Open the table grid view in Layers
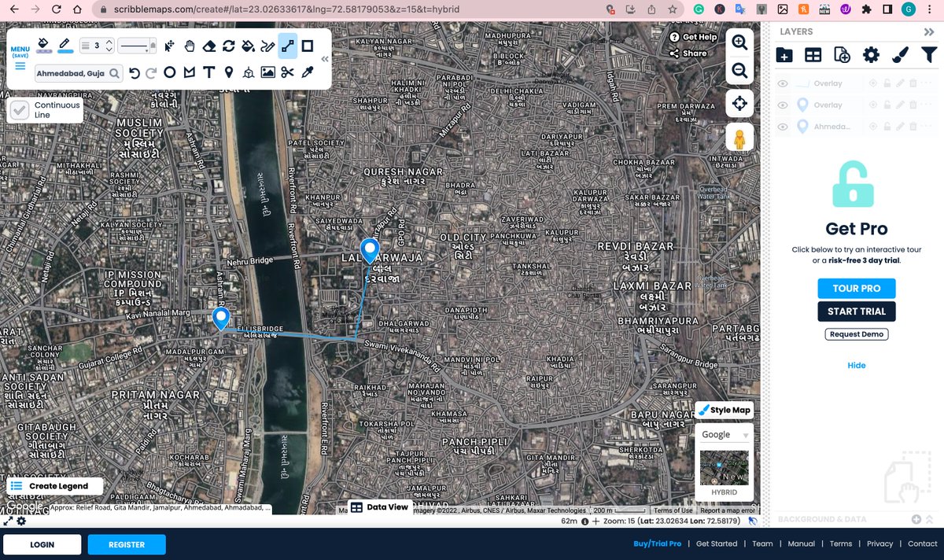 coord(813,55)
